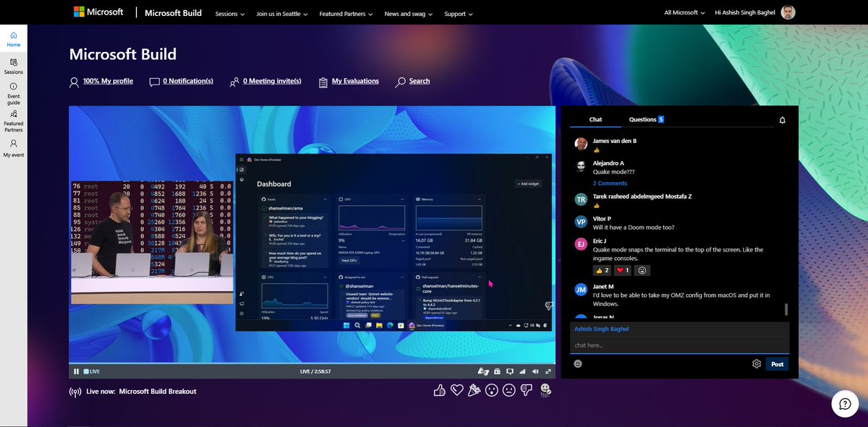Expand the News and swag menu
Viewport: 868px width, 427px height.
point(409,14)
